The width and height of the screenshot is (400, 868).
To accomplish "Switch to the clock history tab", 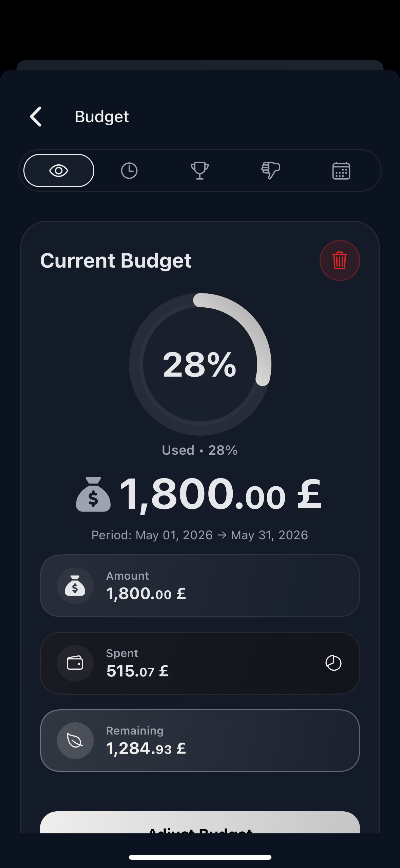I will point(129,170).
